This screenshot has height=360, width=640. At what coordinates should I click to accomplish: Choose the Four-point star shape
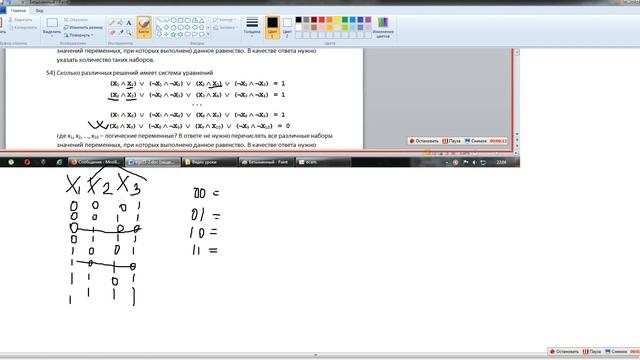[x=166, y=34]
